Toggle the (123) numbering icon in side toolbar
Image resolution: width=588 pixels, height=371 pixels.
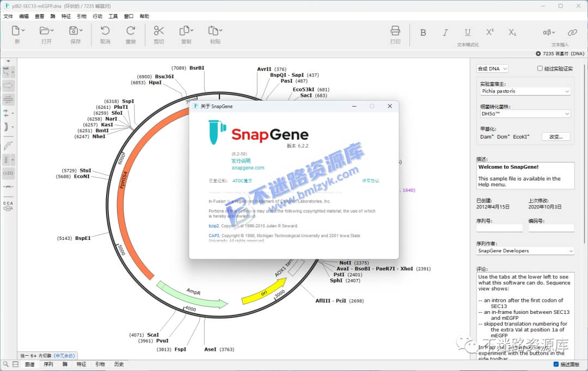coord(8,173)
